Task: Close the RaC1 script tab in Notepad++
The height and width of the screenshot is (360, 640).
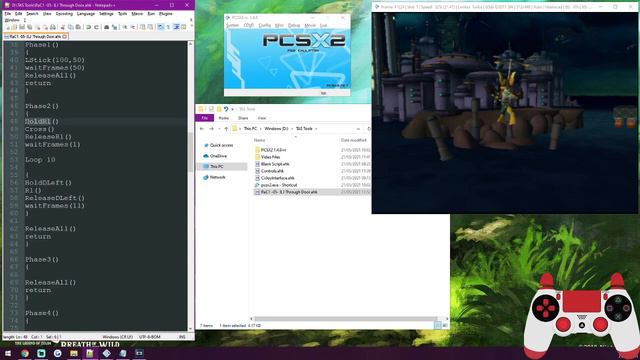Action: 65,37
